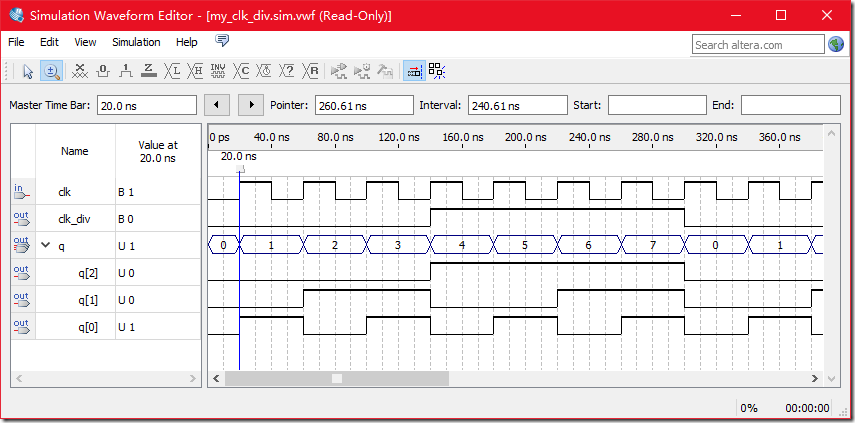This screenshot has width=855, height=423.
Task: Apply weak low (L) icon
Action: tap(172, 71)
